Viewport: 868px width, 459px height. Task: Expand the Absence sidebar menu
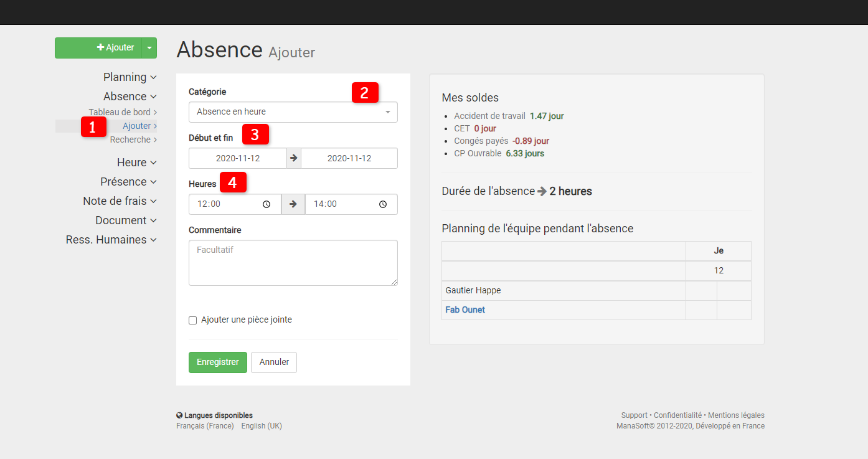pos(130,97)
